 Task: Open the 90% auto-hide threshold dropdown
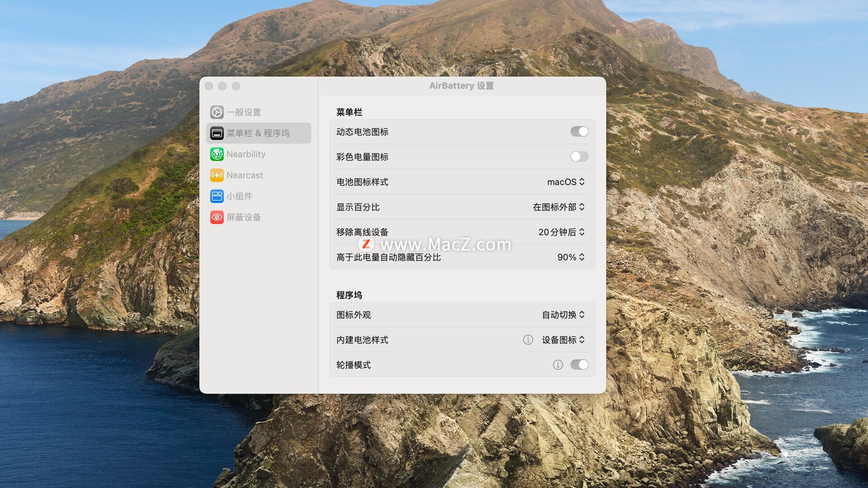(571, 257)
